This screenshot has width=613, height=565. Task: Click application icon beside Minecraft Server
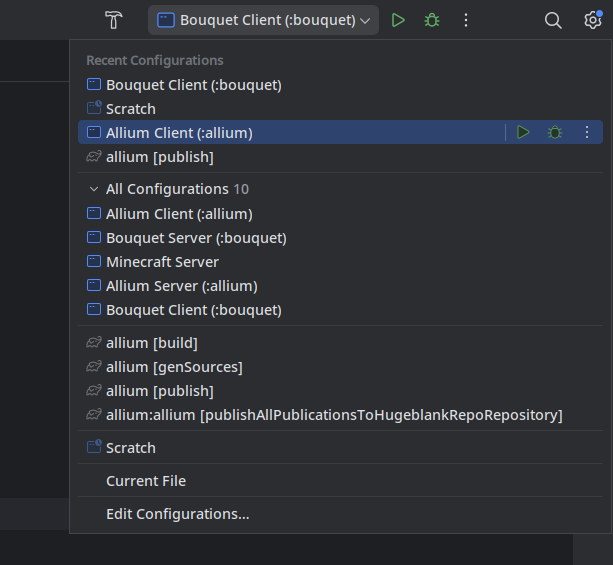(x=94, y=261)
